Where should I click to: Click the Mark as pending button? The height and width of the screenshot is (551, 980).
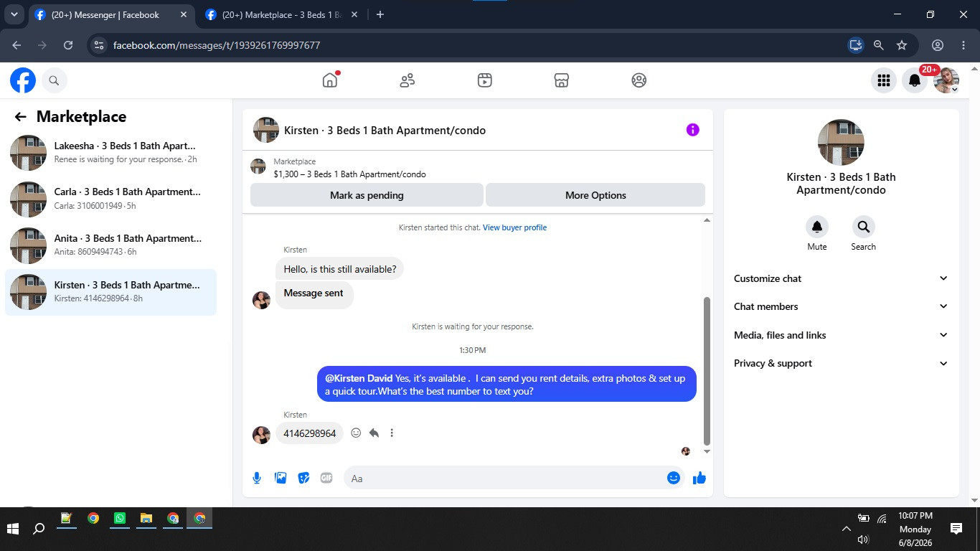[367, 195]
